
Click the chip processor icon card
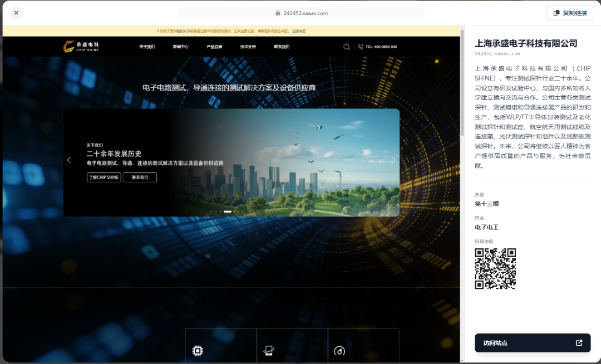pyautogui.click(x=197, y=350)
